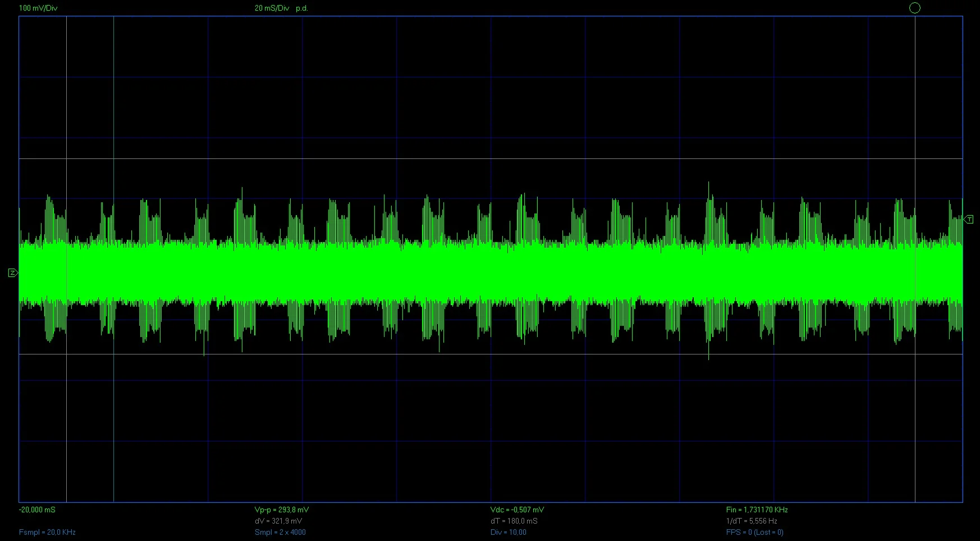Screen dimensions: 980x541
Task: Click the FPS = 0 (Lost = 0) readout
Action: [x=755, y=533]
